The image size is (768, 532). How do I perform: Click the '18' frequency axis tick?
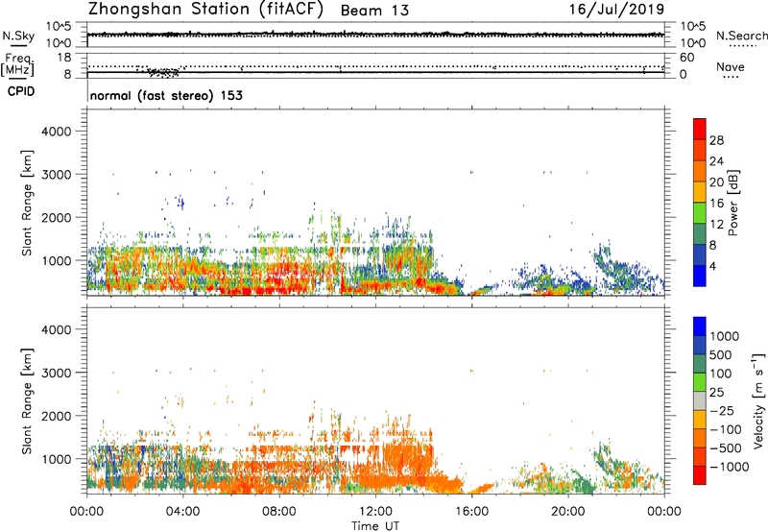click(64, 58)
